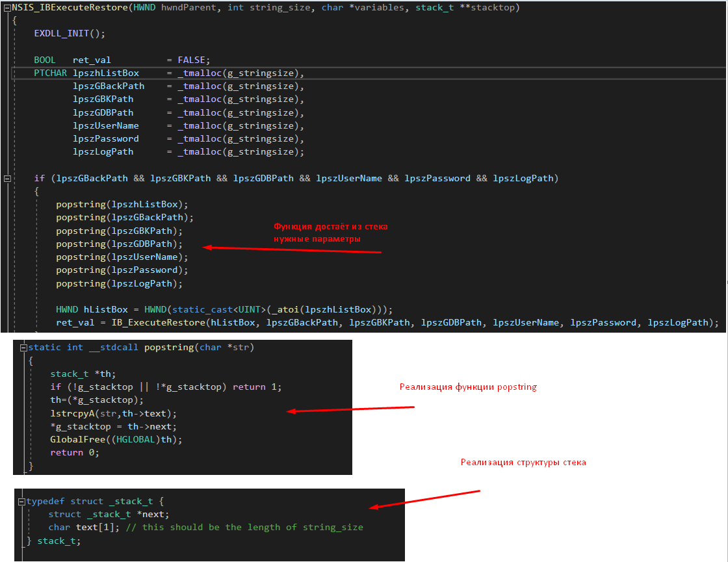Click the popstring(lpszLogPath) call line
728x562 pixels.
[x=120, y=284]
